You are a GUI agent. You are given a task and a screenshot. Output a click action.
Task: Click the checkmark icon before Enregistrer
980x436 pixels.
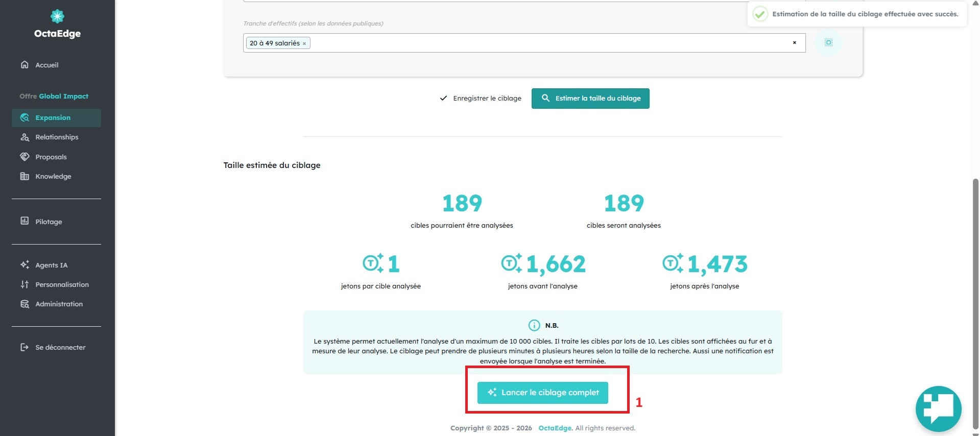click(443, 98)
